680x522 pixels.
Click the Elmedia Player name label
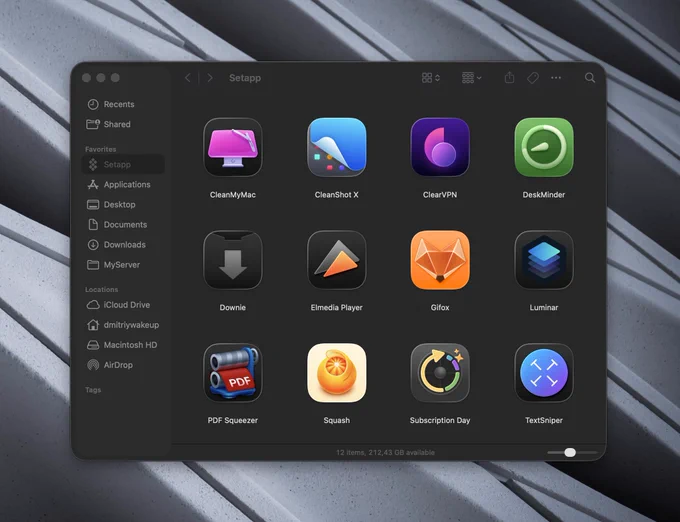[337, 307]
